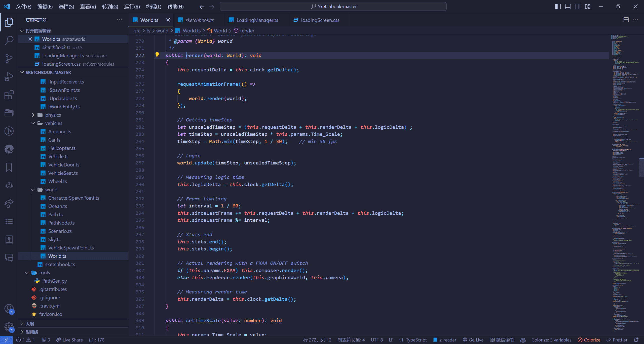
Task: Close World.ts in open editors list
Action: tap(30, 39)
